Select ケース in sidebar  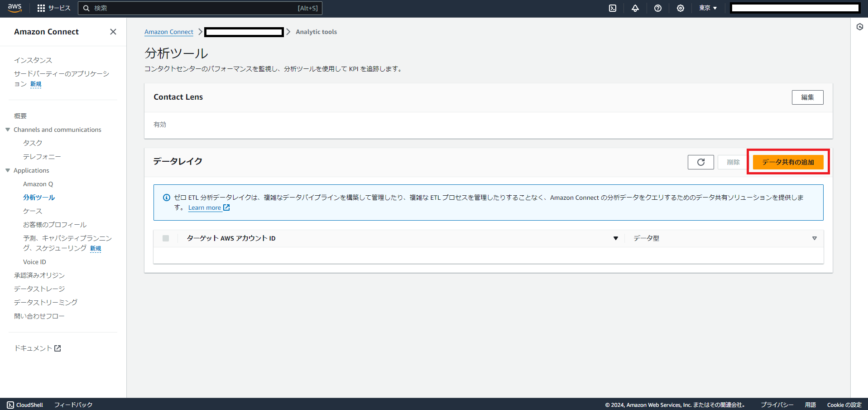click(x=33, y=211)
